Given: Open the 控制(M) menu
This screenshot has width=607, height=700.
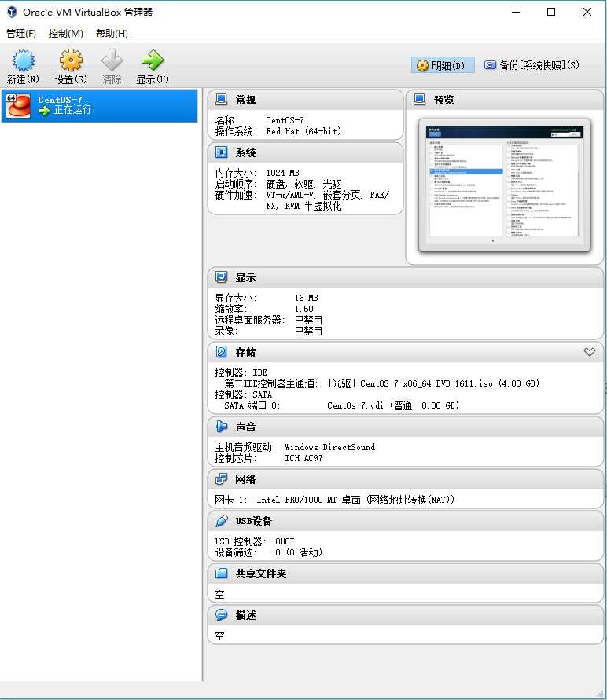Looking at the screenshot, I should coord(66,34).
